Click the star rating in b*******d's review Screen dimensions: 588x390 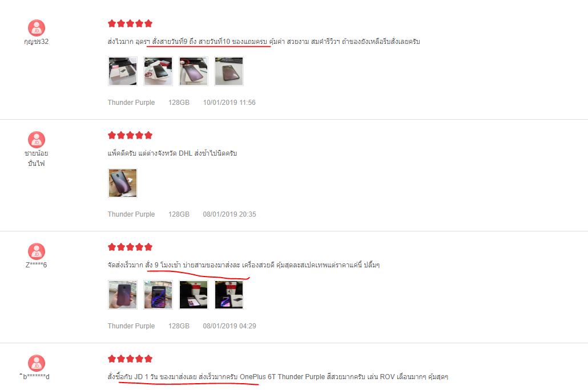(x=130, y=359)
